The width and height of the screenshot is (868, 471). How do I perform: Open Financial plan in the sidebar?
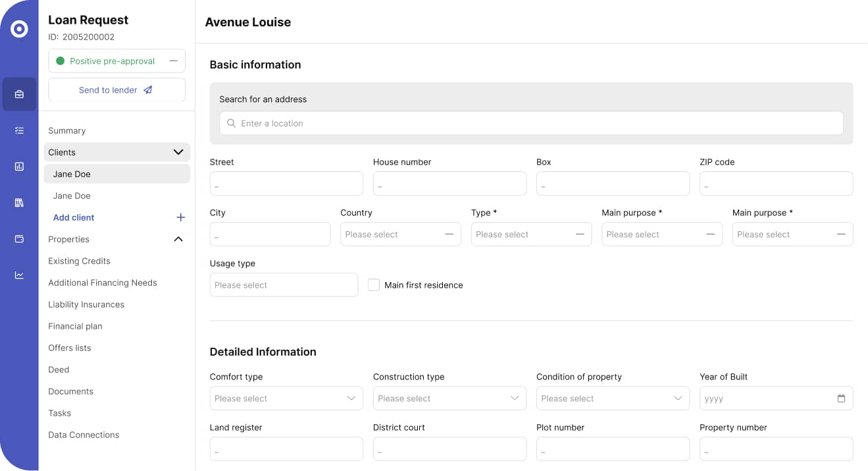click(x=75, y=326)
